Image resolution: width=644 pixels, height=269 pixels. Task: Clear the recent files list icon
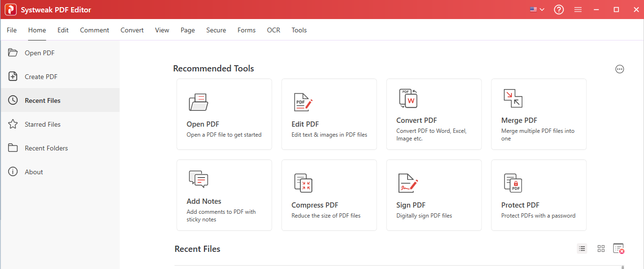[618, 249]
